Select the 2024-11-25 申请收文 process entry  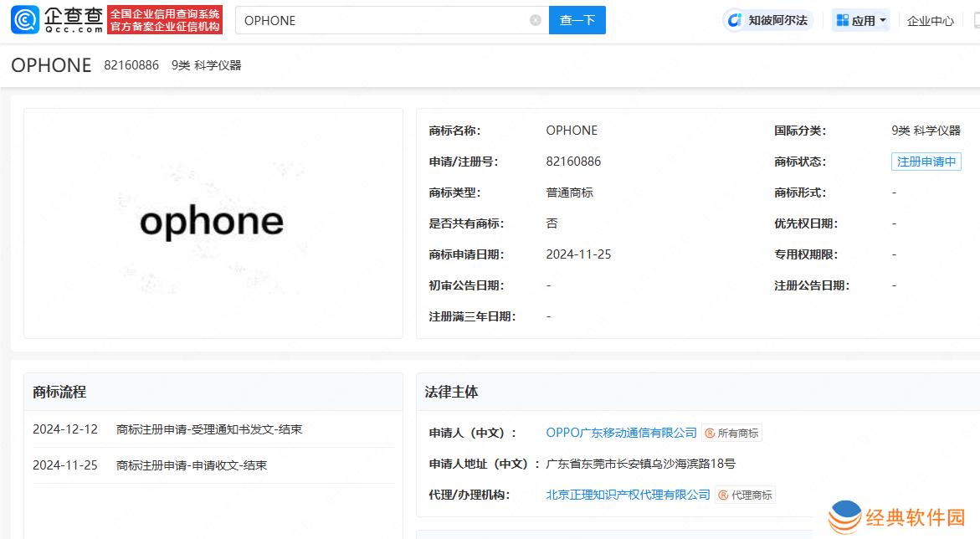pos(192,465)
